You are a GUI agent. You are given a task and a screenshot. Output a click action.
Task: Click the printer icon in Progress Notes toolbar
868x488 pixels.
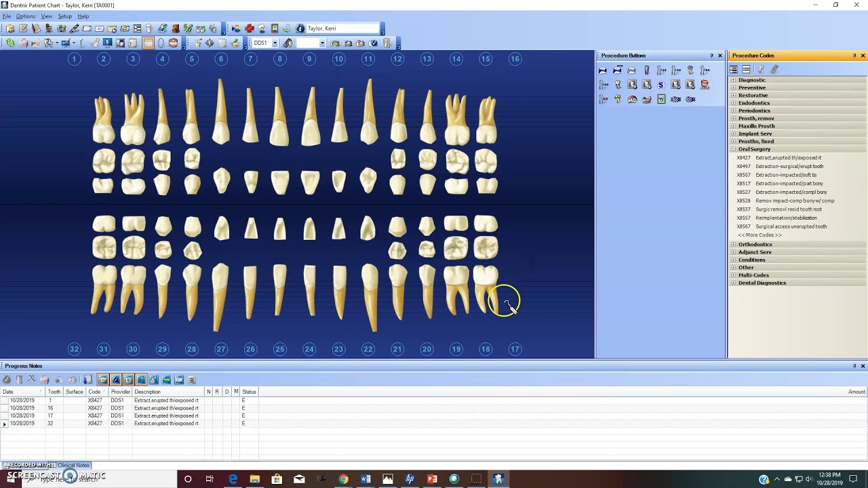coord(44,380)
